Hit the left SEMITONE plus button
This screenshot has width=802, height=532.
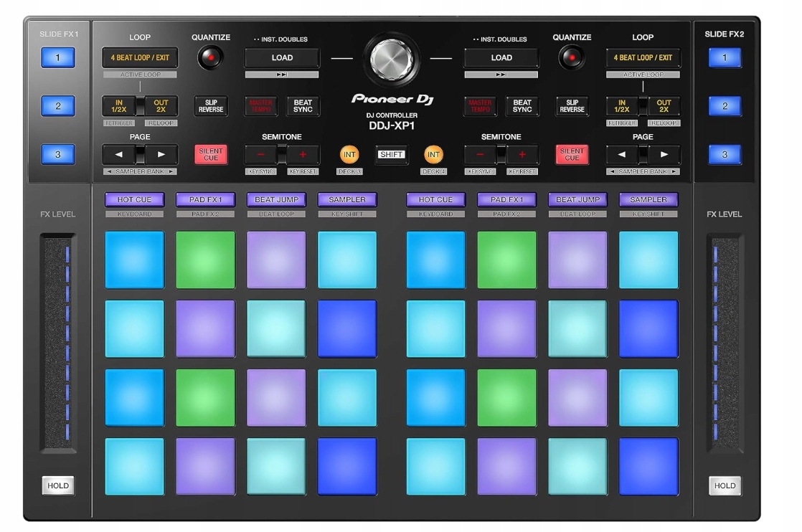[x=303, y=154]
